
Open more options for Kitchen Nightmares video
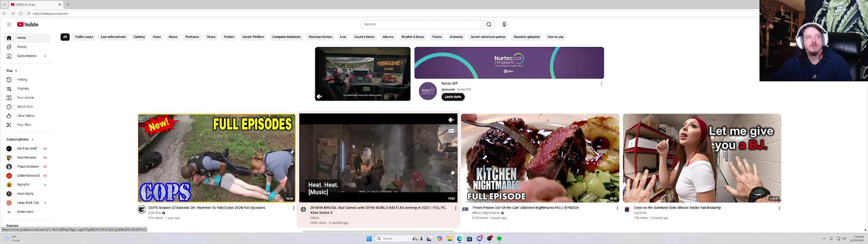tap(617, 208)
